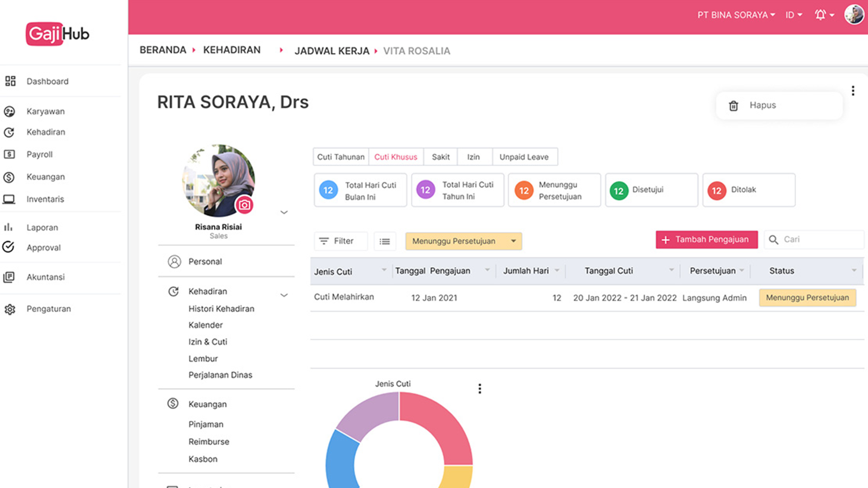Open Lembur submenu item

point(203,358)
